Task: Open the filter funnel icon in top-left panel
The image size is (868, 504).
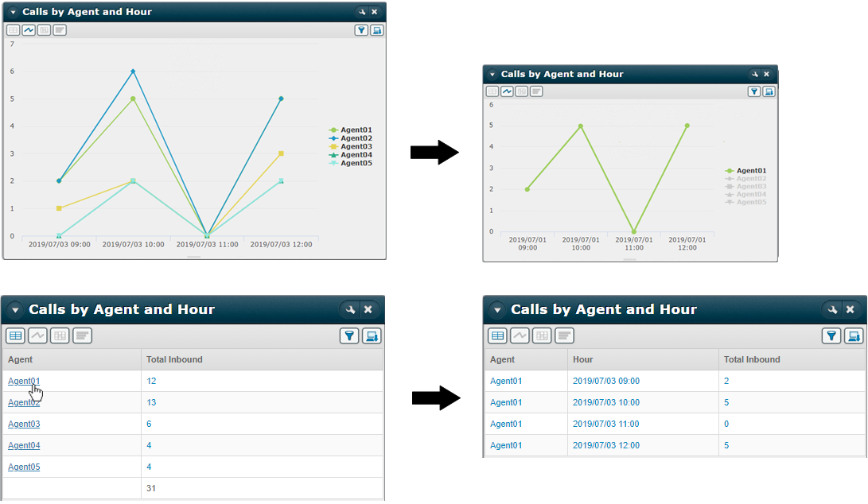Action: click(360, 29)
